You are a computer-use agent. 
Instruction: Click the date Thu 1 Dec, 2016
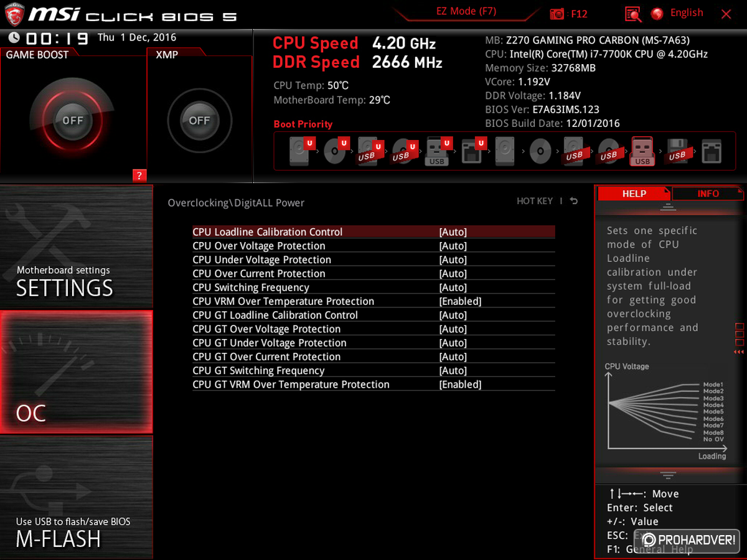137,38
